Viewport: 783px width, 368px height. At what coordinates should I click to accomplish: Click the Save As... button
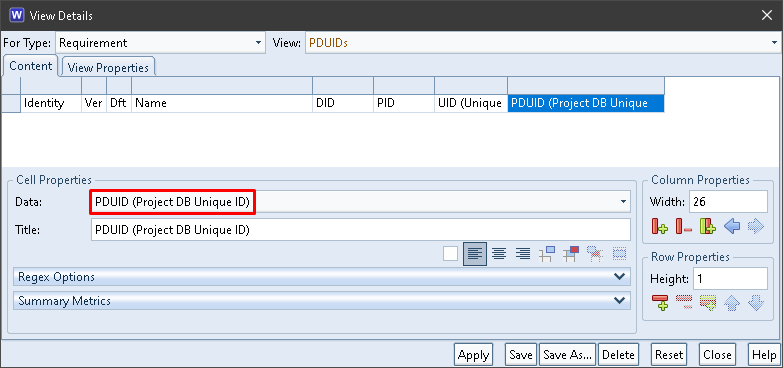click(x=567, y=355)
